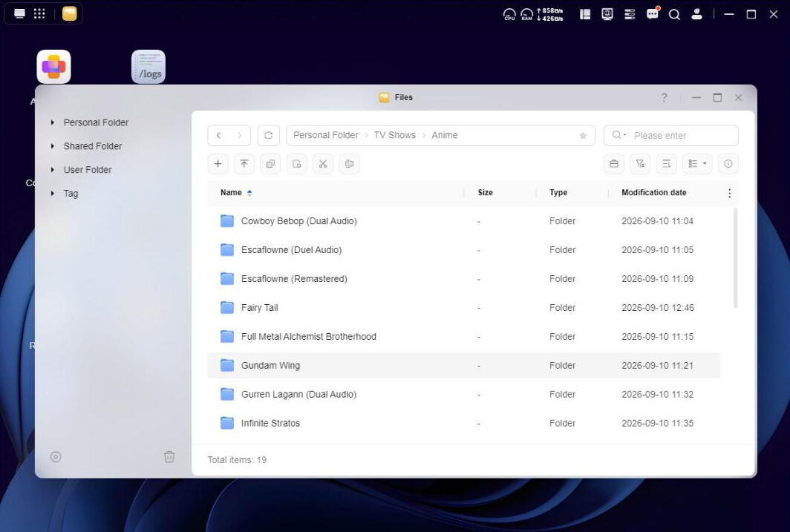Image resolution: width=790 pixels, height=532 pixels.
Task: Click the filter icon
Action: (640, 163)
